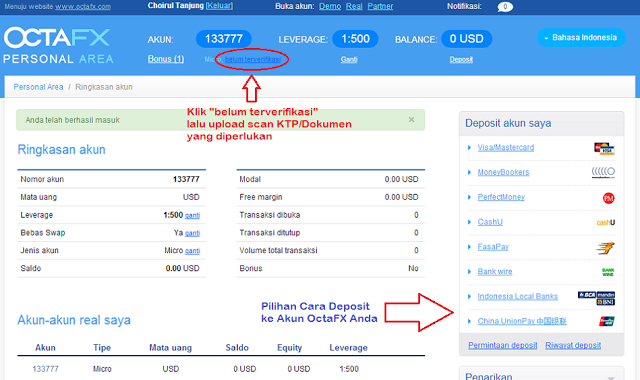
Task: Click the red PerfectMoney PM icon
Action: (x=609, y=198)
